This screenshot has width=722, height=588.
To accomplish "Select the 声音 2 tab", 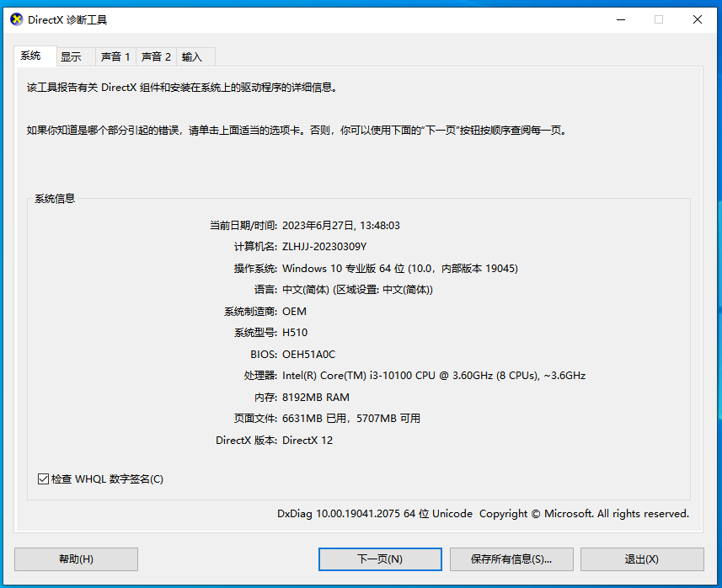I will (x=155, y=56).
